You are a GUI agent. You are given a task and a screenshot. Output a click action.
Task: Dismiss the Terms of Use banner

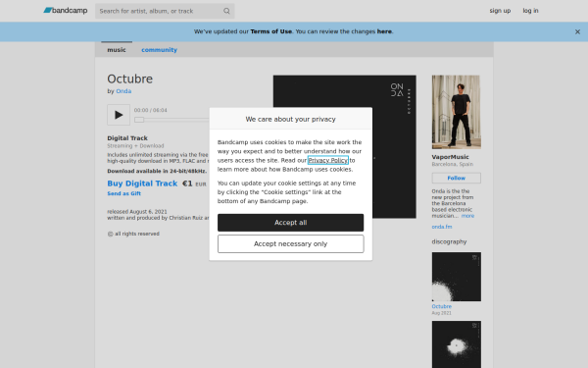point(577,32)
